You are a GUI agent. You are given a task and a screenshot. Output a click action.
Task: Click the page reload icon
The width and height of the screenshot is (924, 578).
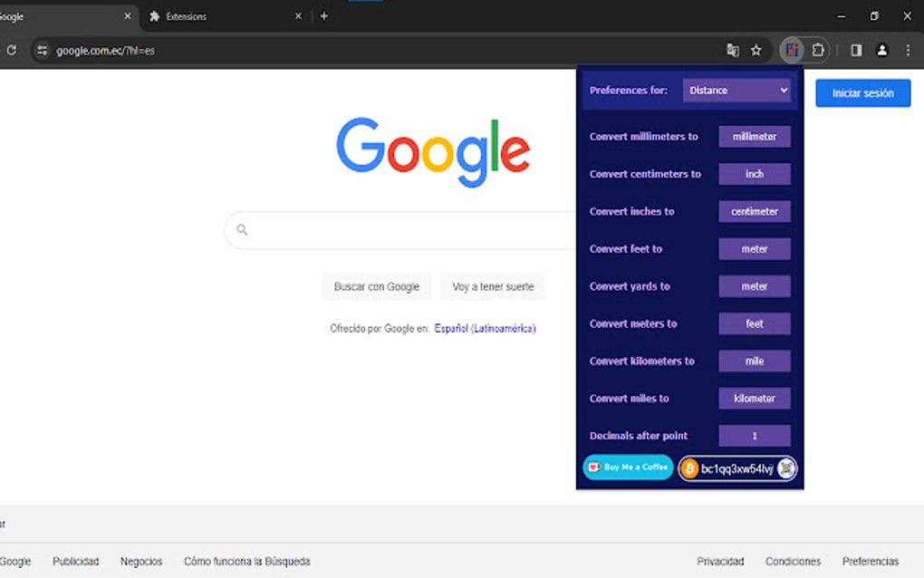coord(11,50)
